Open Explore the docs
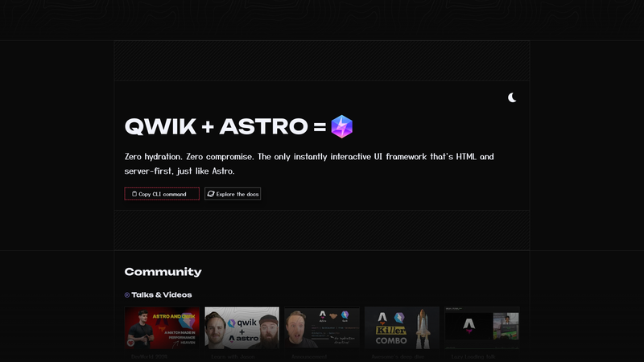Screen dimensions: 644x362 [233, 194]
